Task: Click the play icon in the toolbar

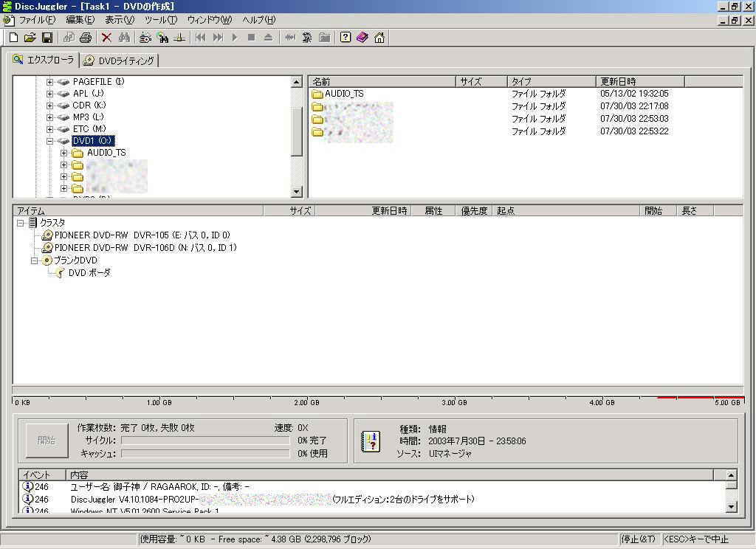Action: pyautogui.click(x=235, y=38)
